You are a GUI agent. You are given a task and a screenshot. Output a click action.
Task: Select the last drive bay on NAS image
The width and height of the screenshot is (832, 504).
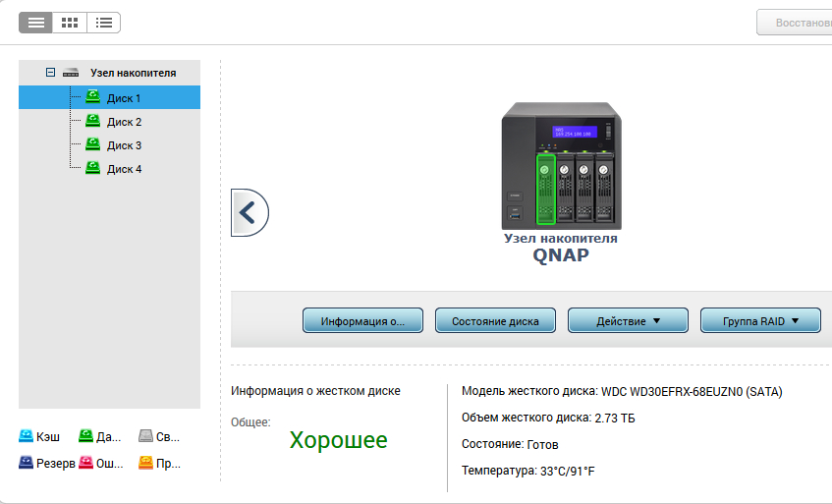click(x=605, y=187)
